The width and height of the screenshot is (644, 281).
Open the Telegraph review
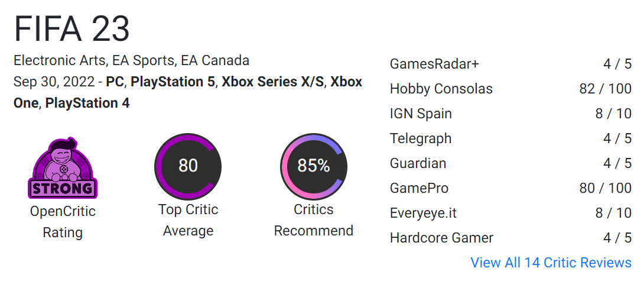(420, 138)
